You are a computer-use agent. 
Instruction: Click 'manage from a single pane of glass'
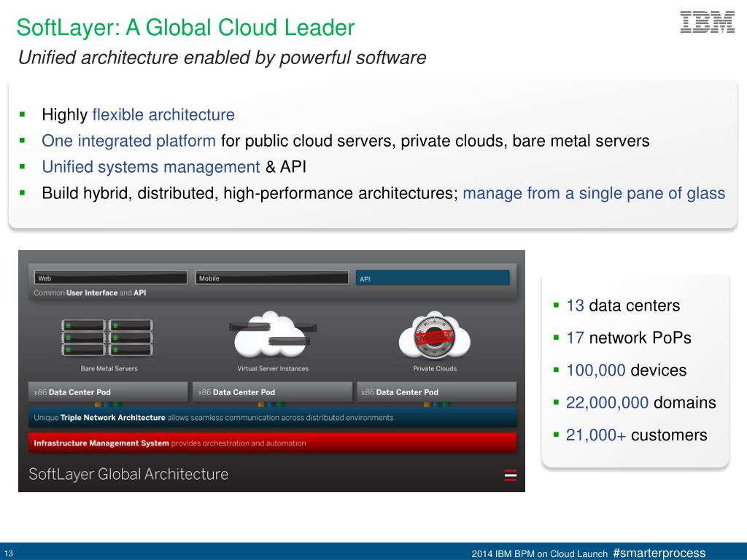click(x=594, y=193)
